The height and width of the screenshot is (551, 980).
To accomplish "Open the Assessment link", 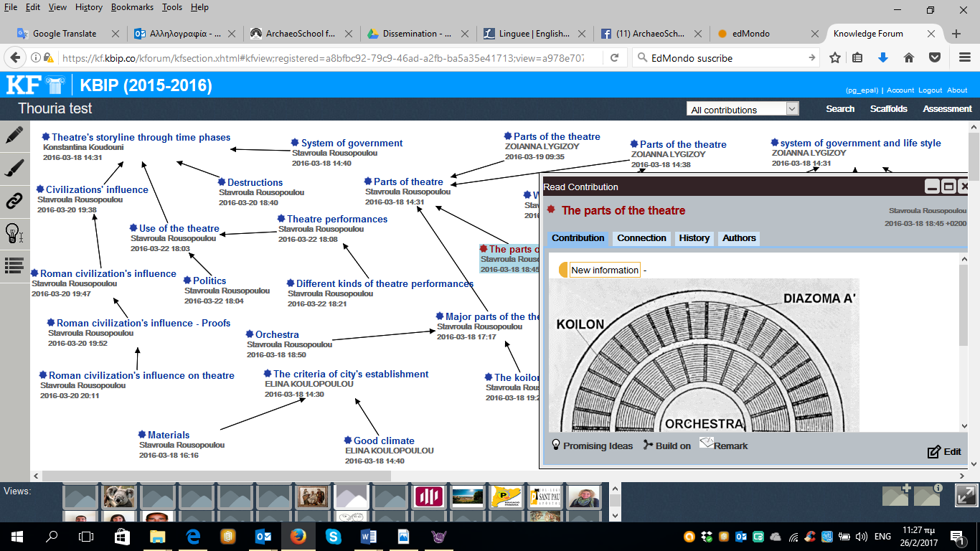I will [947, 109].
